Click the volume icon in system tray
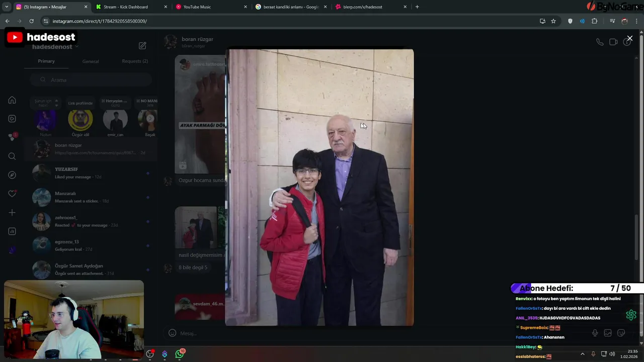644x362 pixels. [612, 354]
